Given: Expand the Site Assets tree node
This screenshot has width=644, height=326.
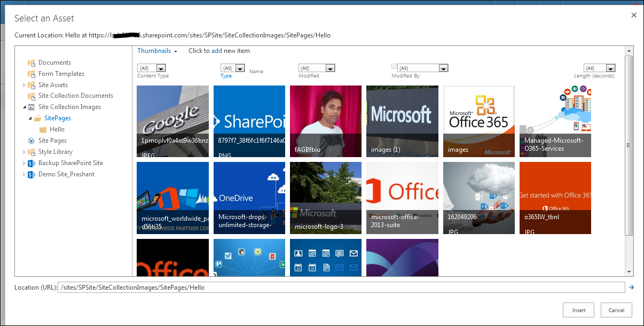Looking at the screenshot, I should point(24,85).
